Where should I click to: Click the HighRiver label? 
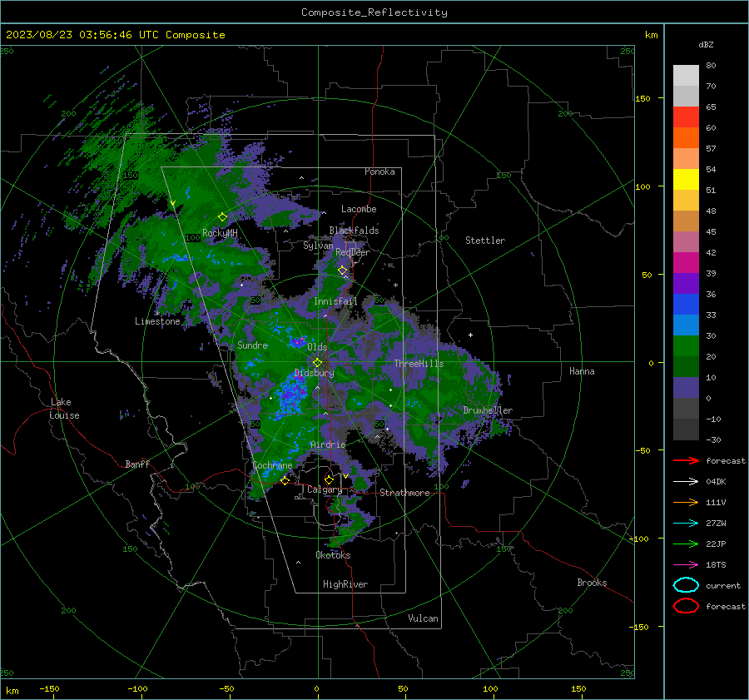point(345,584)
